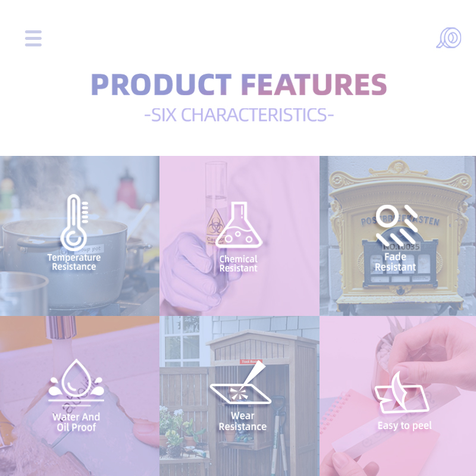Select the thermometer icon
Viewport: 476px width, 476px height.
pos(74,222)
